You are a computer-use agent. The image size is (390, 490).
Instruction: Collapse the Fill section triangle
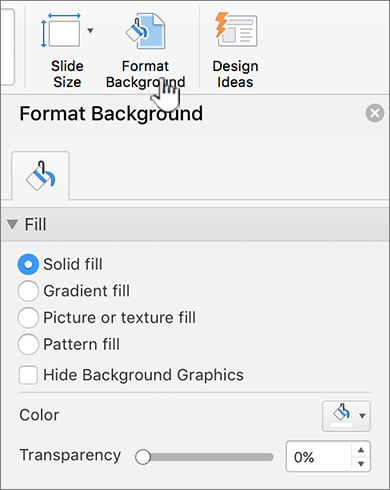[12, 224]
